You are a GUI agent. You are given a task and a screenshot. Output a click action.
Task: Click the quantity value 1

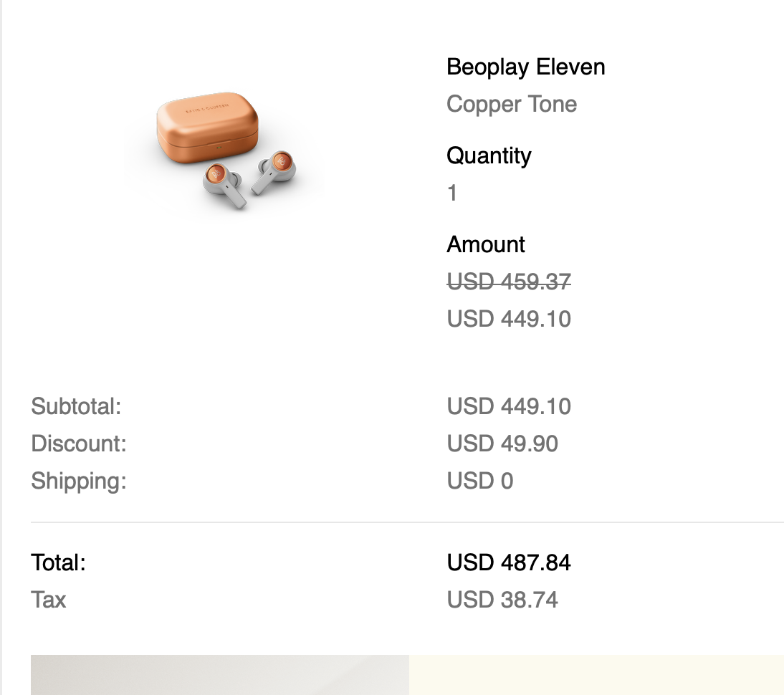(x=452, y=193)
